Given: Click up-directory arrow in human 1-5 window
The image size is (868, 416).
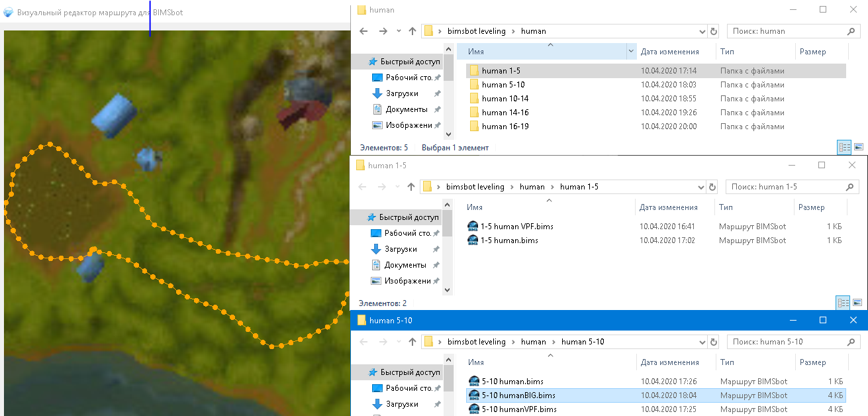Looking at the screenshot, I should tap(411, 187).
